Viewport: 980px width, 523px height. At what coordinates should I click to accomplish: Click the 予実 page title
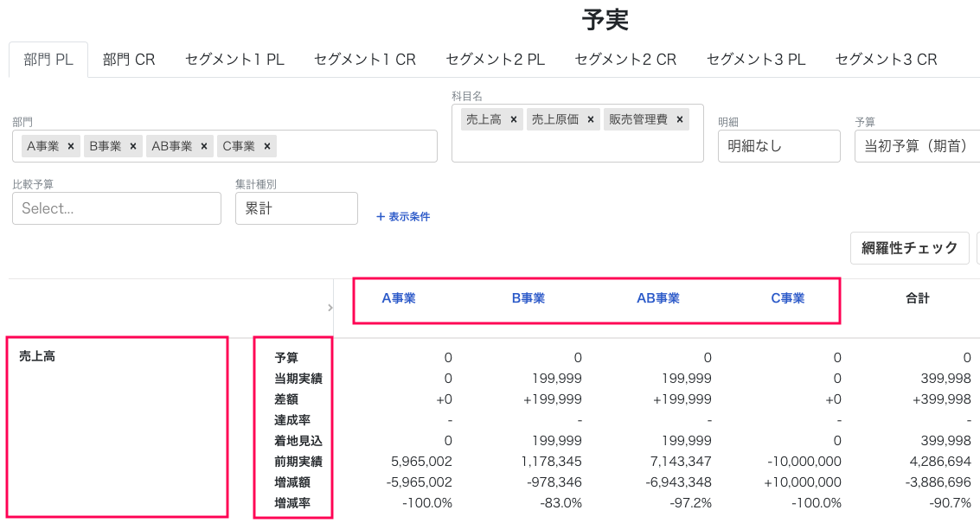tap(605, 20)
